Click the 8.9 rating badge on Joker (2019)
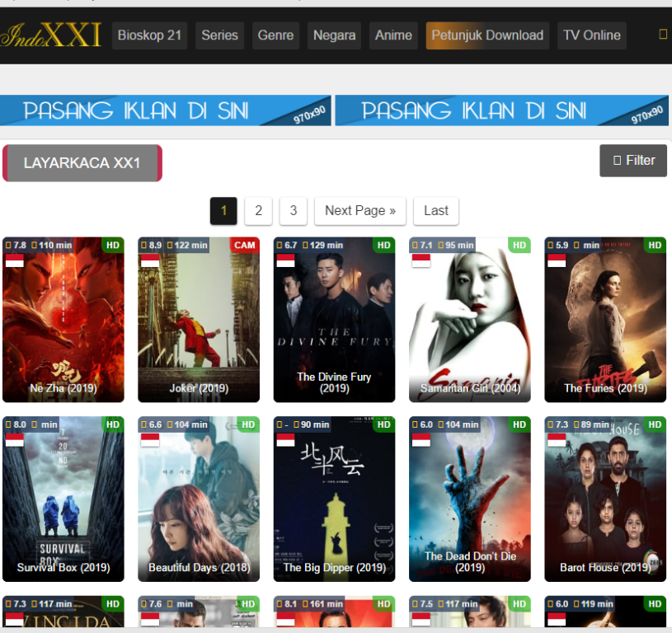Image resolution: width=672 pixels, height=633 pixels. 154,245
